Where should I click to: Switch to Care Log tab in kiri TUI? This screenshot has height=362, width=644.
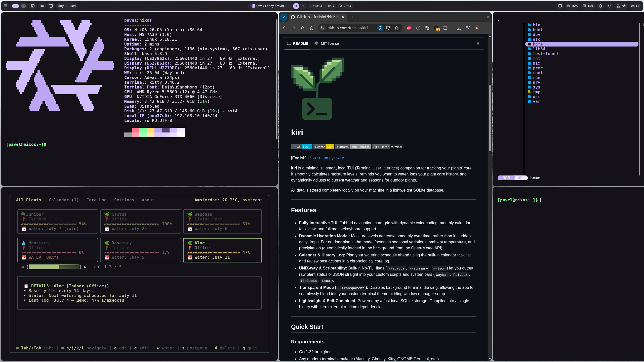point(97,200)
